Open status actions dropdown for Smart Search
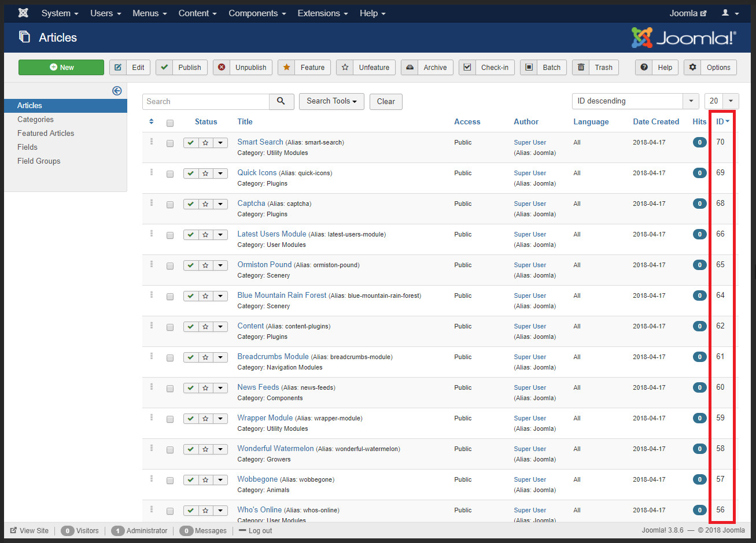Screen dimensions: 756x543 click(x=220, y=143)
